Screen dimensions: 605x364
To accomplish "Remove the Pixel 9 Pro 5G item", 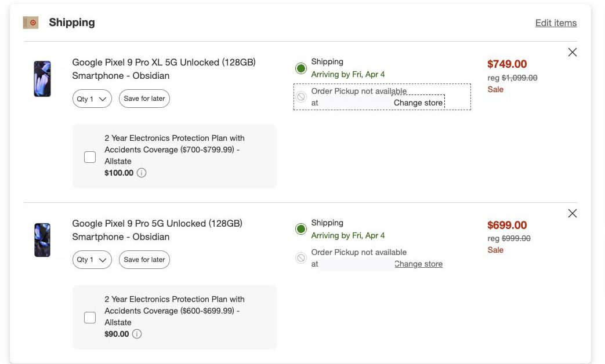I will [573, 213].
